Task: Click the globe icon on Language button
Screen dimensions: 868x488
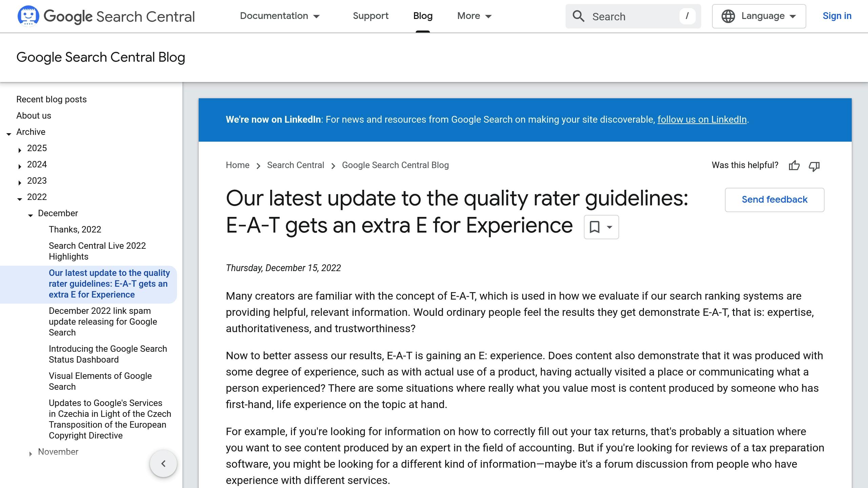Action: [728, 16]
